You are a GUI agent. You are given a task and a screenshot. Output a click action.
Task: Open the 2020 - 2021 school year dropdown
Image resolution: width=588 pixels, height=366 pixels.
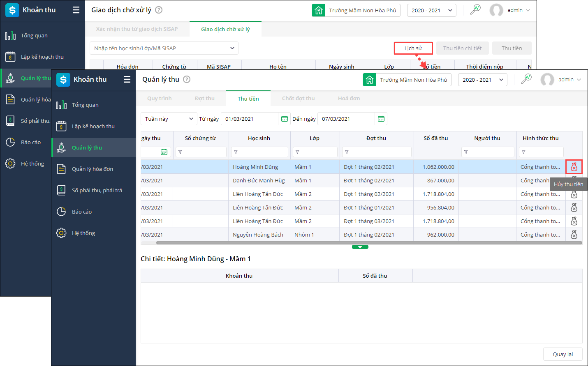click(x=482, y=80)
